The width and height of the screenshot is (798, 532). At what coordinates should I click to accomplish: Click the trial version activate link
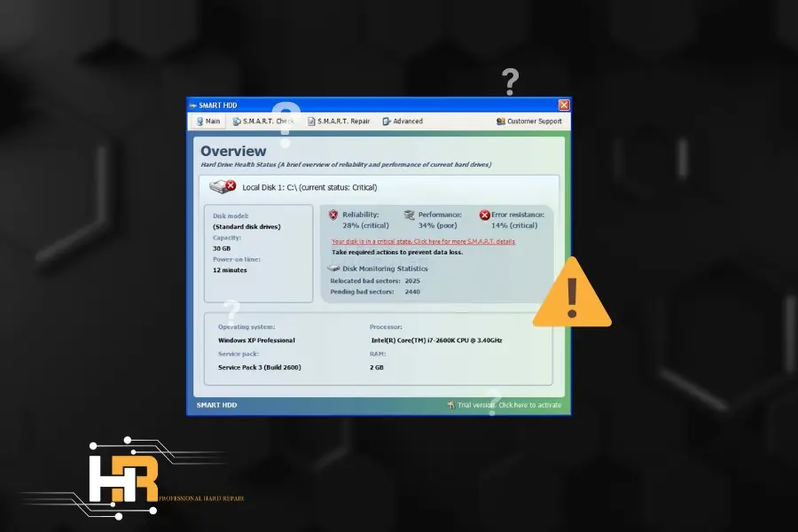(x=509, y=405)
